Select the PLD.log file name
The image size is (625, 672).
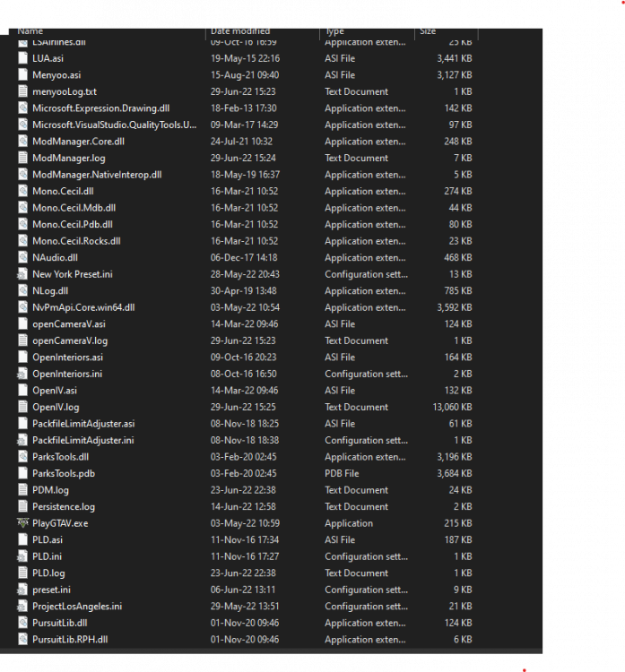48,573
